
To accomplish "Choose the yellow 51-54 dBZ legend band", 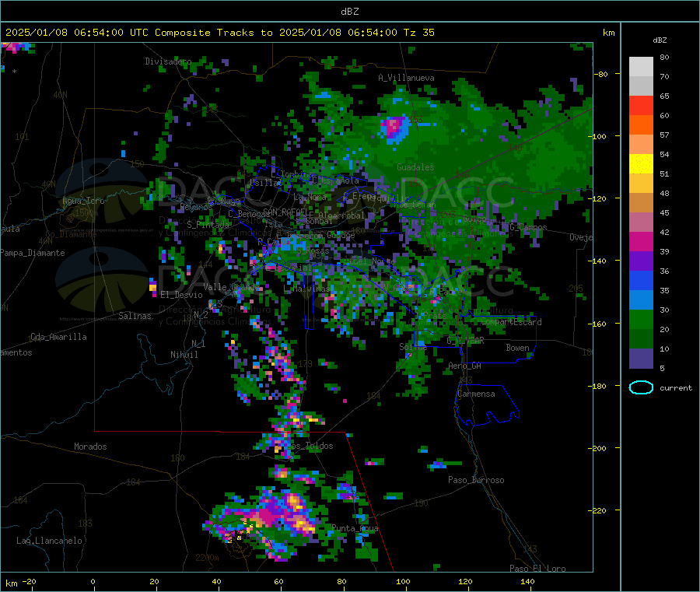I will click(641, 164).
